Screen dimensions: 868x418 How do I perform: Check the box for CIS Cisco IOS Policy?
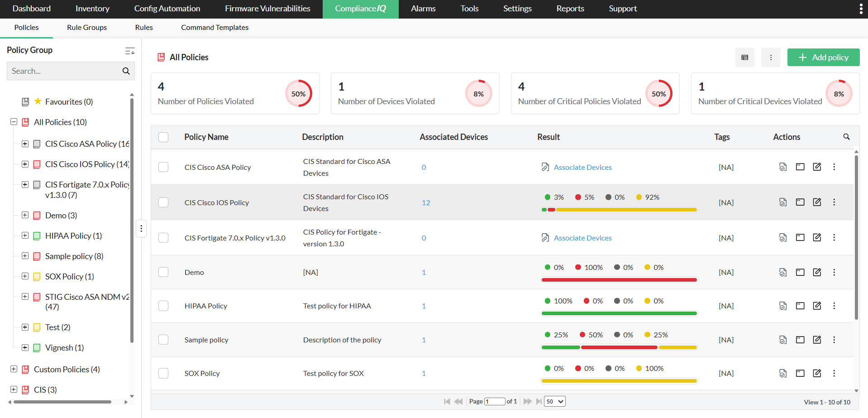point(163,202)
